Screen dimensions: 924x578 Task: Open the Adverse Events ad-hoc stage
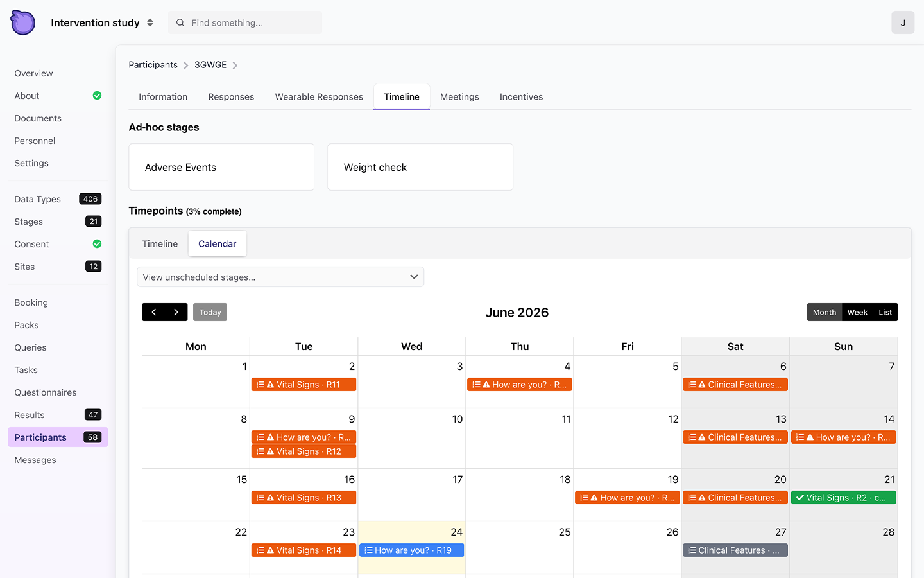tap(221, 167)
